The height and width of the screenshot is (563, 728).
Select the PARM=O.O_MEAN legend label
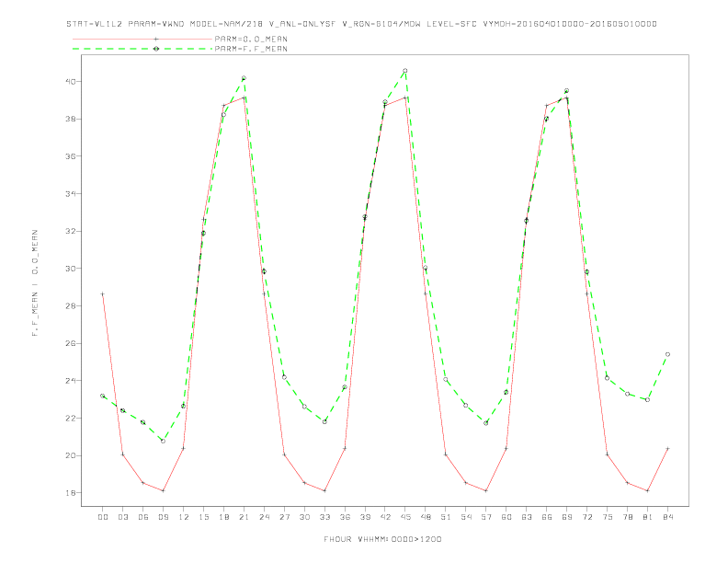click(251, 39)
